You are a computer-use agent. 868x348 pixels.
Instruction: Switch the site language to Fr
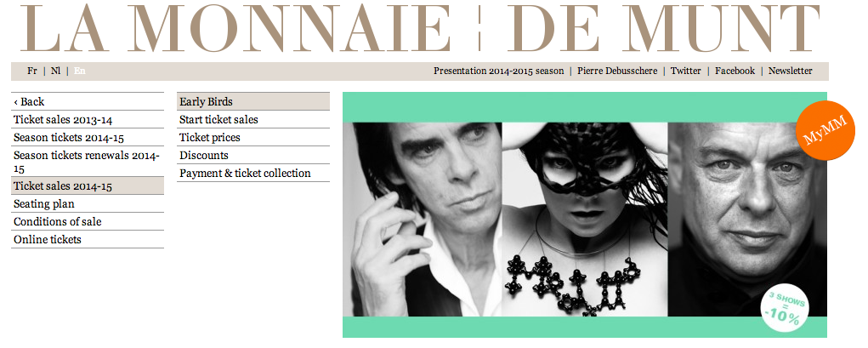pos(32,71)
